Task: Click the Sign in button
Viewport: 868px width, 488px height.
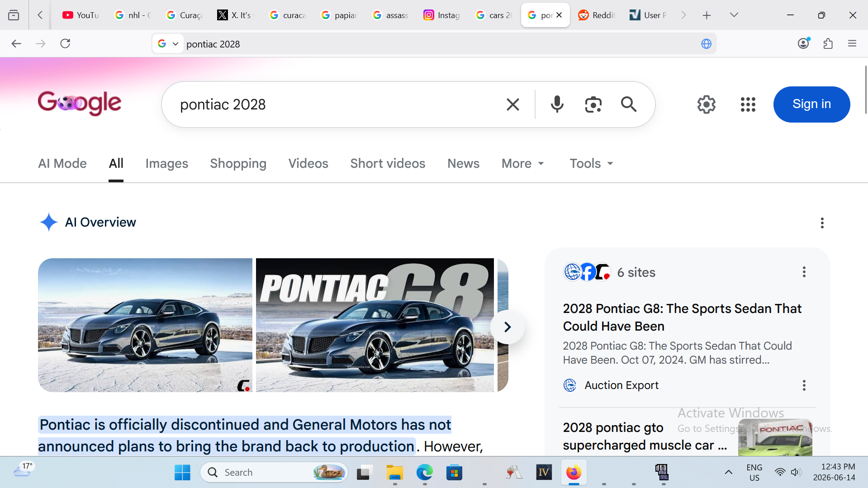Action: click(811, 104)
